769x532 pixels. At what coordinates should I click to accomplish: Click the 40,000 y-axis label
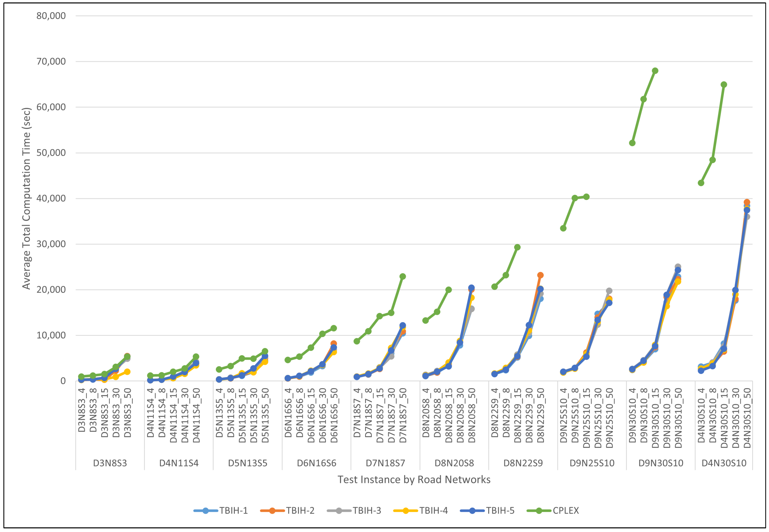pyautogui.click(x=51, y=198)
